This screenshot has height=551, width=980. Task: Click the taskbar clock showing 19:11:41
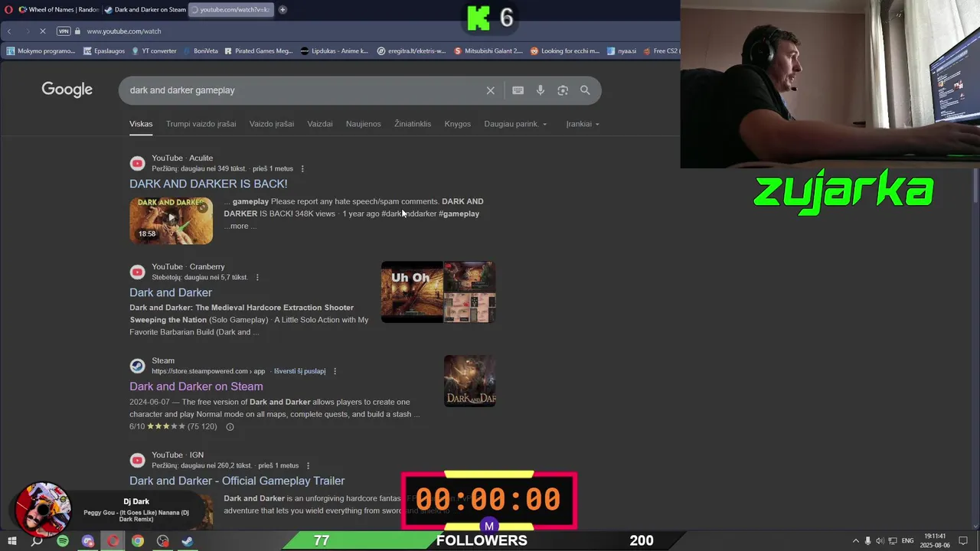coord(934,541)
